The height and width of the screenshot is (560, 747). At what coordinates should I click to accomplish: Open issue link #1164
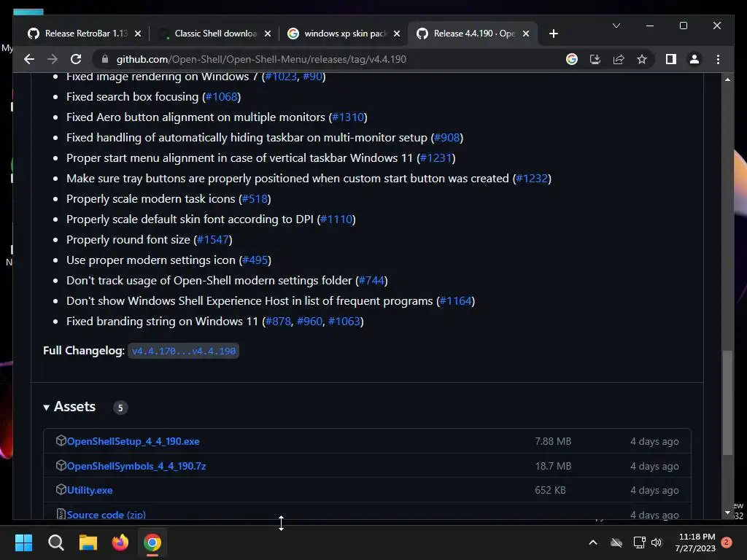tap(455, 301)
